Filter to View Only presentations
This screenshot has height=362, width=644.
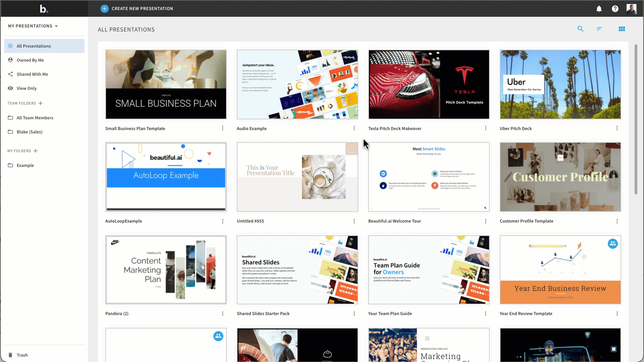(x=44, y=88)
